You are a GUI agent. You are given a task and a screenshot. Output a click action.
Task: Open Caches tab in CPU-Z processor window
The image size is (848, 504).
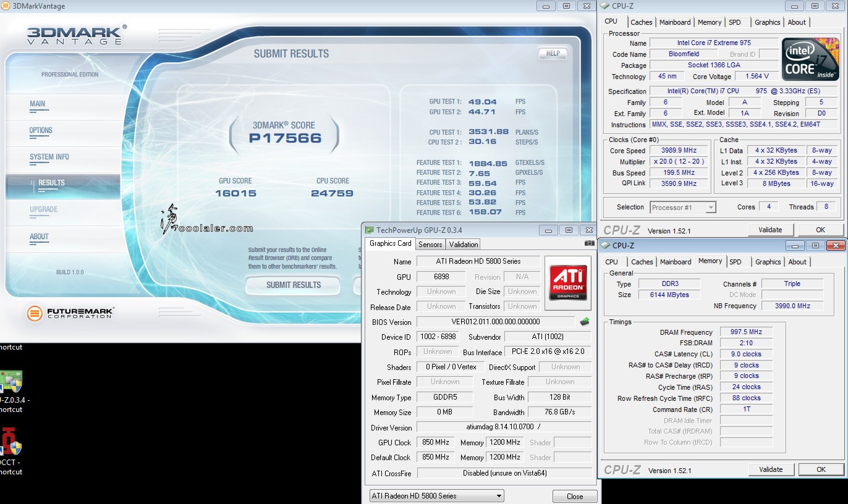point(642,22)
